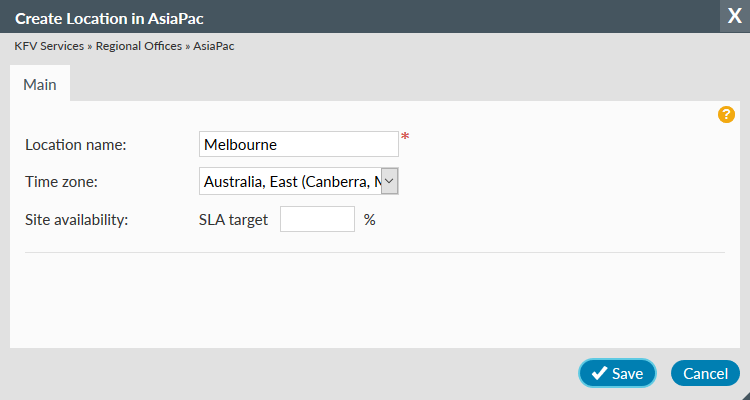Expand the Time zone dropdown arrow
Screen dimensions: 750x400
coord(390,181)
